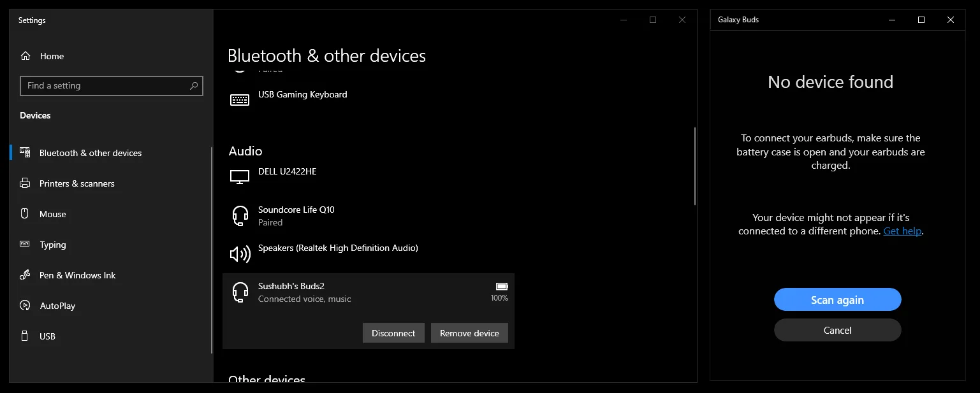Minimize the Galaxy Buds window
The width and height of the screenshot is (980, 393).
892,20
